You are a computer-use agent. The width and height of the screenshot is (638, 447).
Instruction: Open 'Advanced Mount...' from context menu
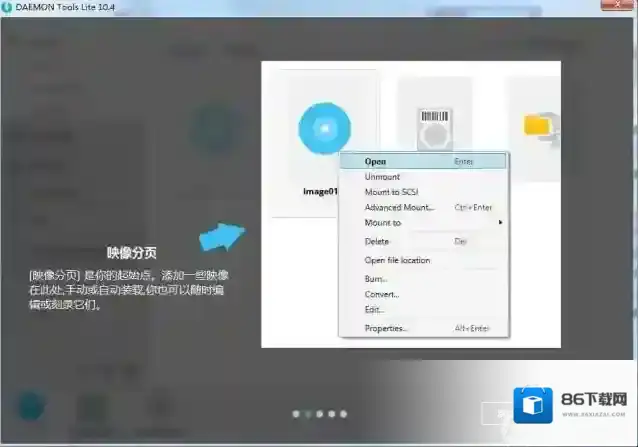(399, 208)
